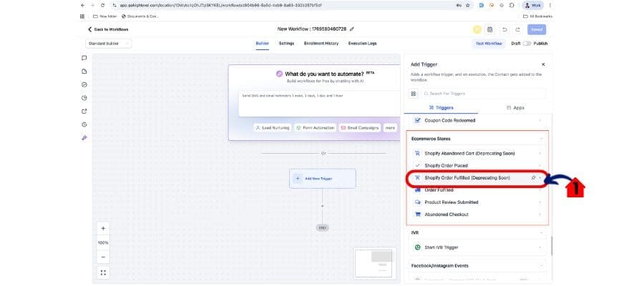Go back with the browser back arrow
This screenshot has height=286, width=644.
pyautogui.click(x=83, y=5)
